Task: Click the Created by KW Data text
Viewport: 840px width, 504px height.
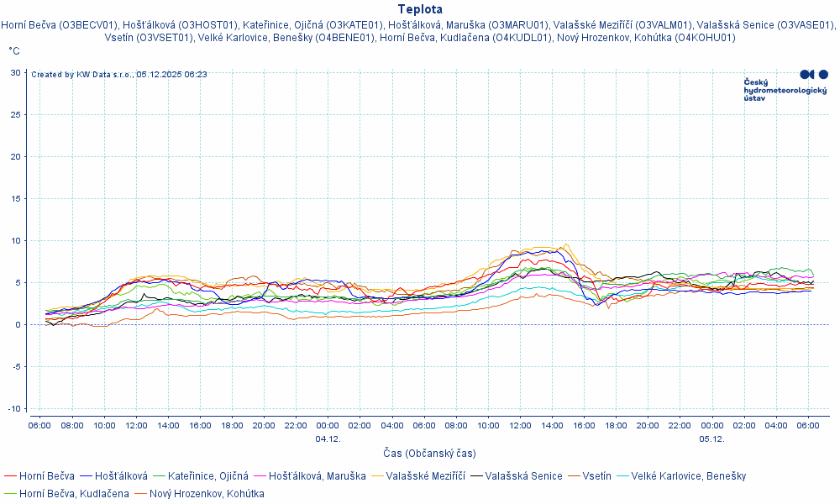Action: click(x=119, y=75)
